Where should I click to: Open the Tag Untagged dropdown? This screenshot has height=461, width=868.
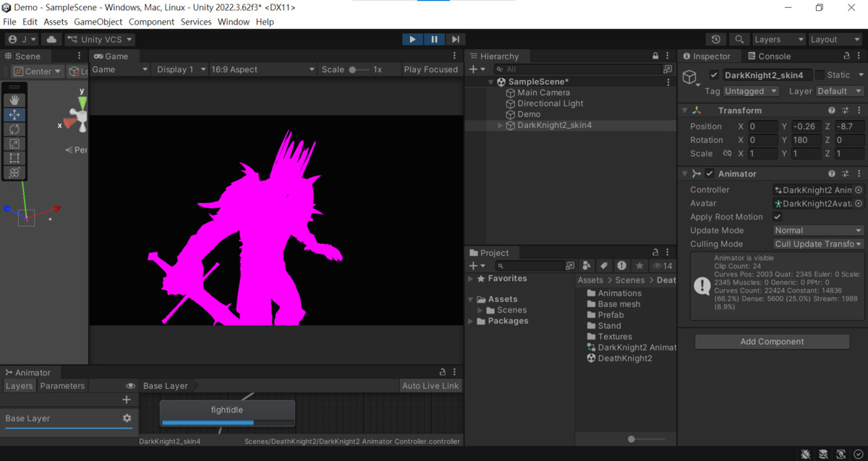(x=752, y=91)
